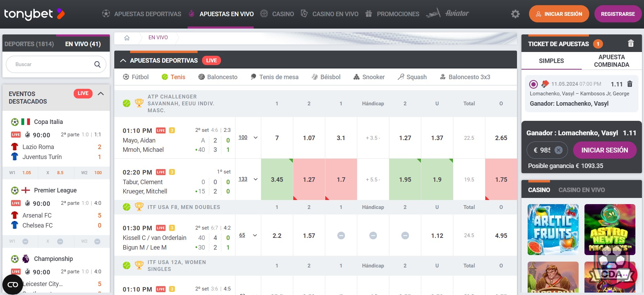Select the bet slip radio for Lomachenko bet
The height and width of the screenshot is (295, 644).
534,84
